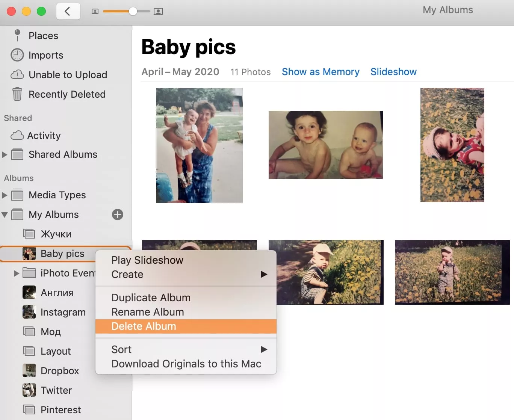Click the Layout album icon
Image resolution: width=514 pixels, height=420 pixels.
(29, 351)
